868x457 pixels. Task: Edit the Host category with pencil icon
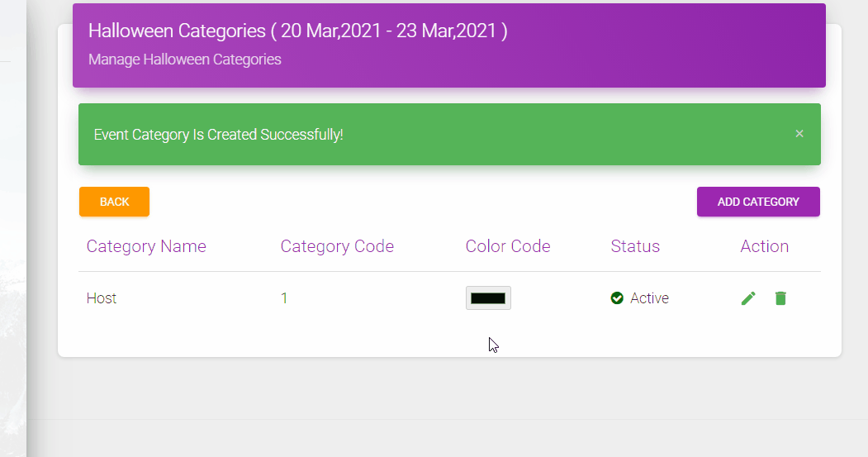(748, 298)
